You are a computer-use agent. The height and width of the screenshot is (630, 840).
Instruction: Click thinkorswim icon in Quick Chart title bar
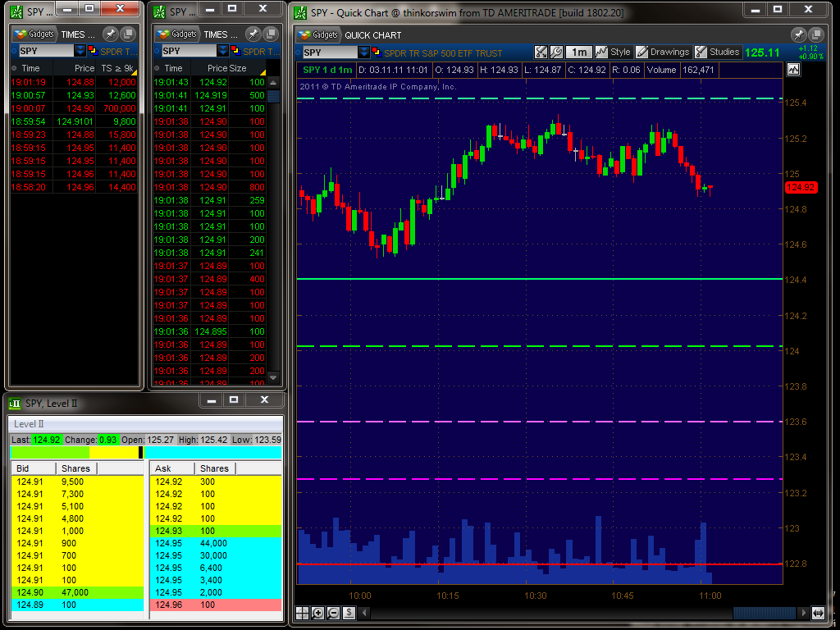click(300, 12)
